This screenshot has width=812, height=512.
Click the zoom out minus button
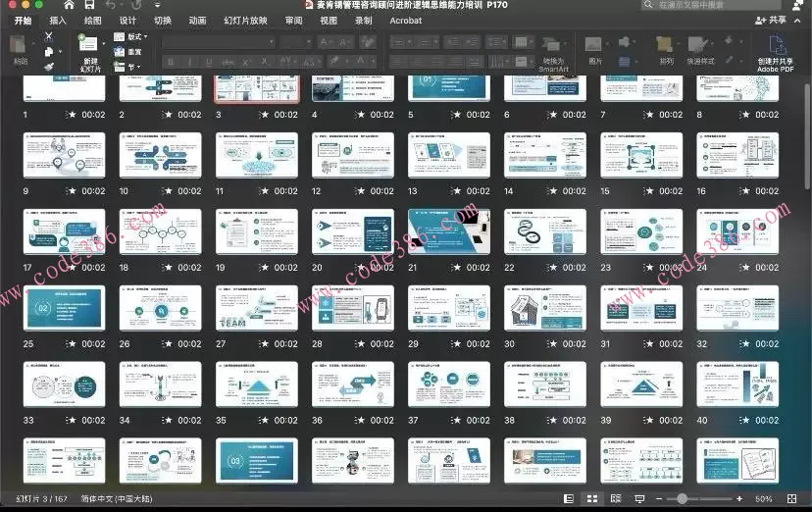tap(659, 498)
